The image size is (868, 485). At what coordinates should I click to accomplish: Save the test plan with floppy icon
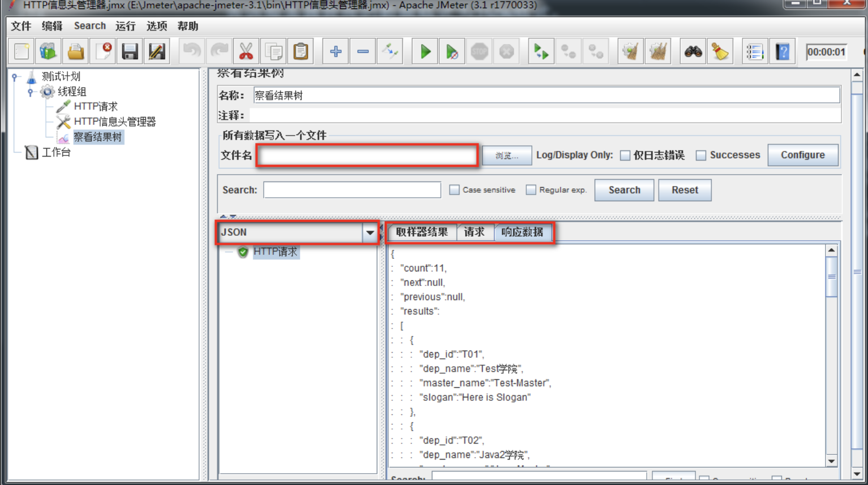click(130, 52)
